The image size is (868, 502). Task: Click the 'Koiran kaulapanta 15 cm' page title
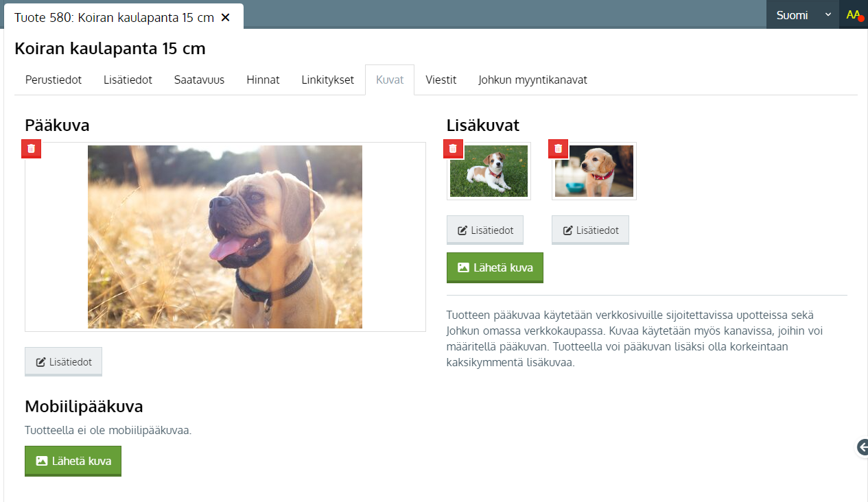click(110, 49)
